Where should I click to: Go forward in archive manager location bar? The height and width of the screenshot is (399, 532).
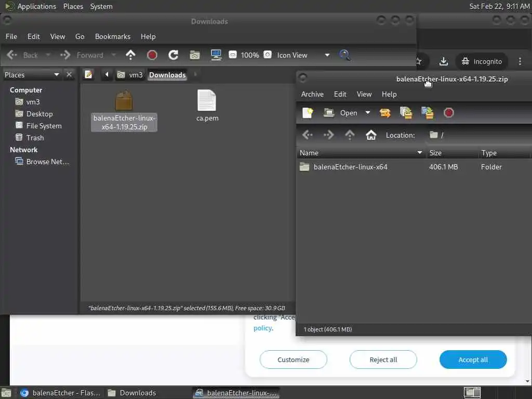pyautogui.click(x=328, y=135)
